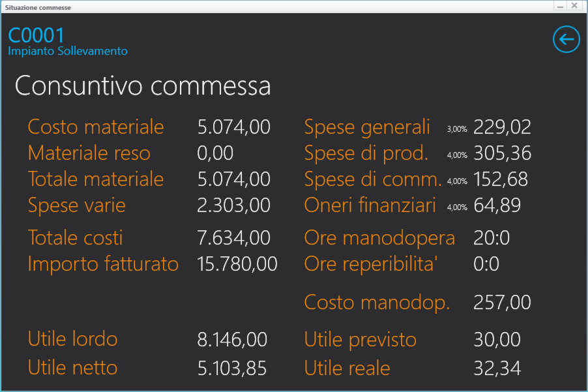This screenshot has width=588, height=392.
Task: Click the Utile lordo value 8.146,00
Action: 232,339
